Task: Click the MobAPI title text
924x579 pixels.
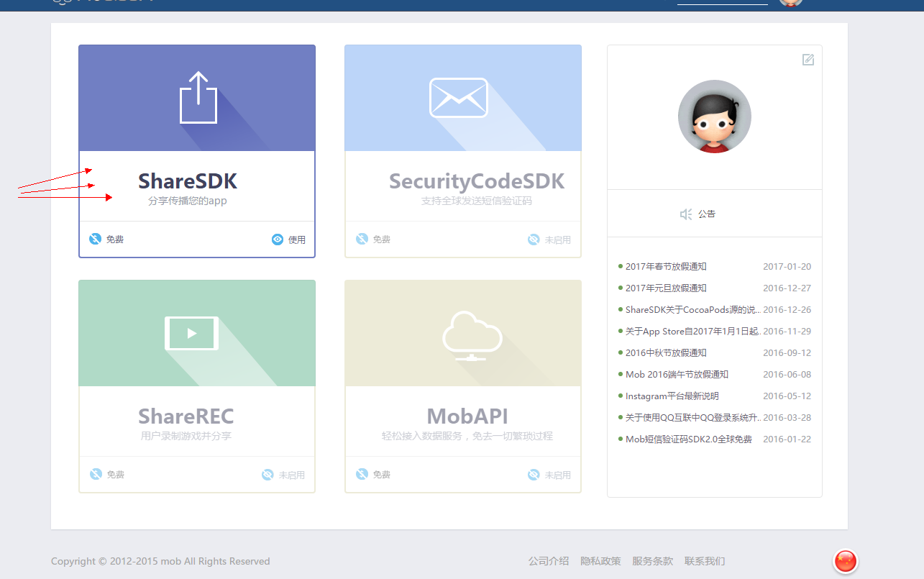Action: [x=467, y=416]
